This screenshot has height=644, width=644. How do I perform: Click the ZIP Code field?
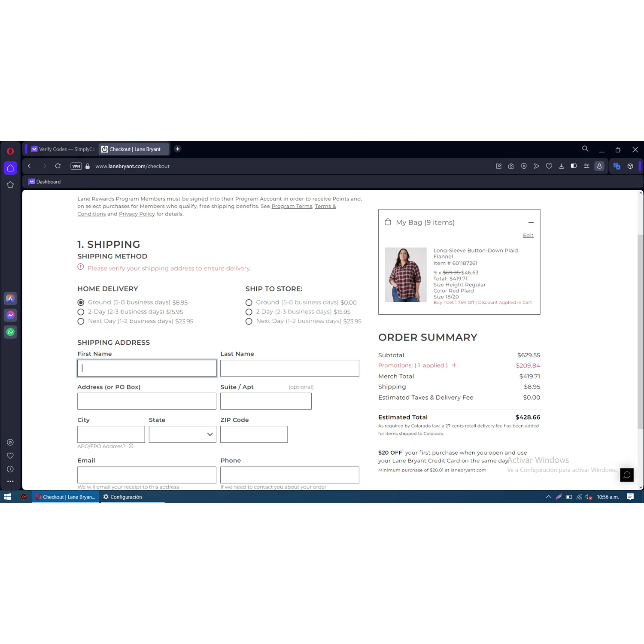point(254,434)
